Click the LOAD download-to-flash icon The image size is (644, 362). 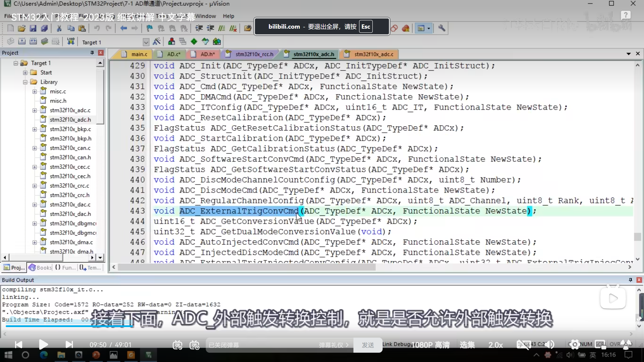point(71,41)
